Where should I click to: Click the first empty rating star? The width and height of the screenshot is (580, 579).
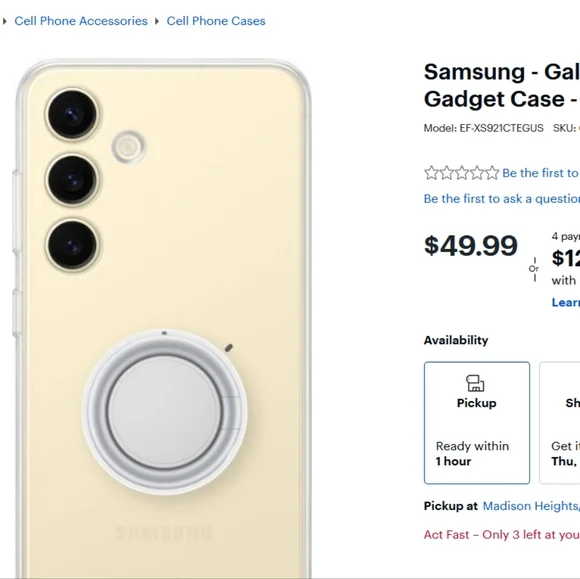click(431, 173)
